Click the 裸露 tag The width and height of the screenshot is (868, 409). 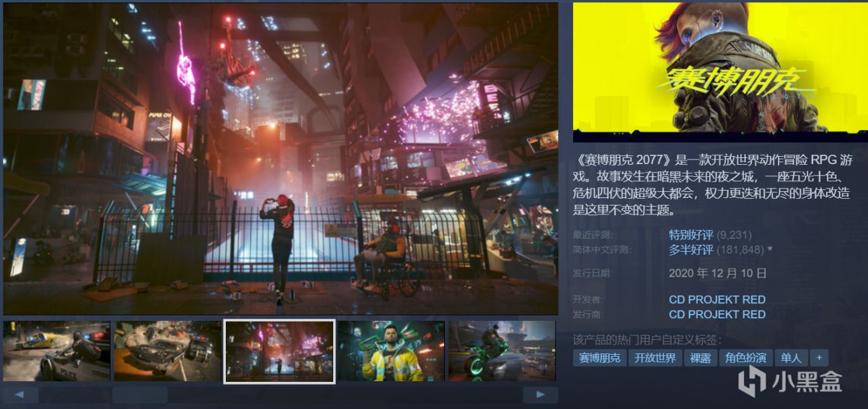coord(701,357)
